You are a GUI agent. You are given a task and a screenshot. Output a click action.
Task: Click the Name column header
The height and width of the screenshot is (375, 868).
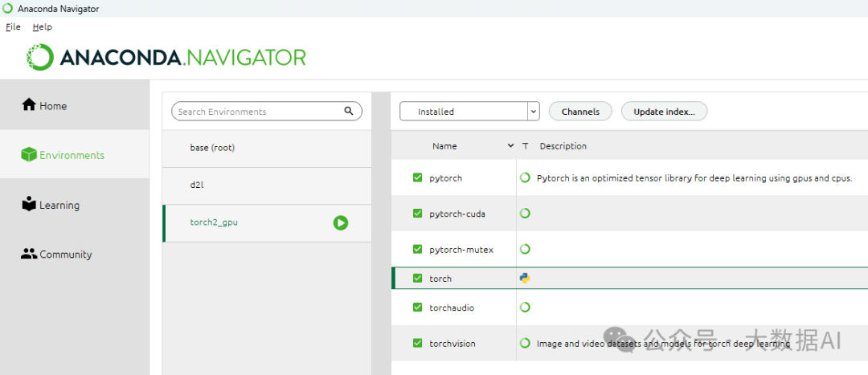click(x=444, y=146)
